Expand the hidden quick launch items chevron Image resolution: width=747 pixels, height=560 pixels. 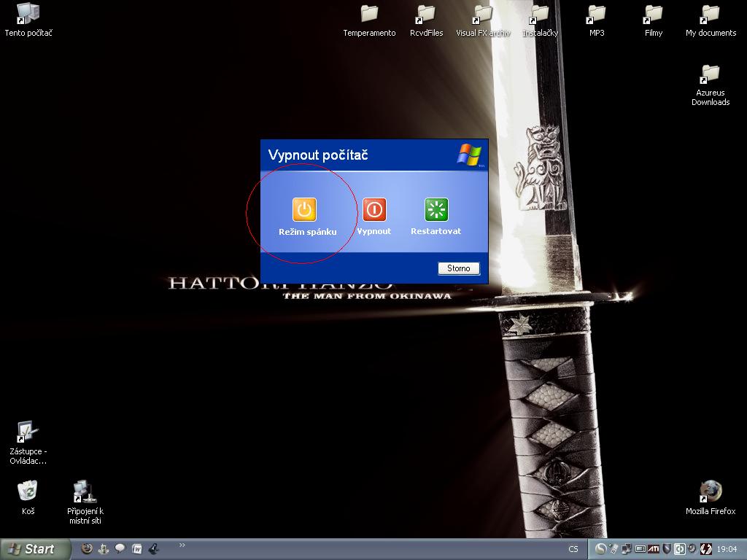[x=182, y=545]
